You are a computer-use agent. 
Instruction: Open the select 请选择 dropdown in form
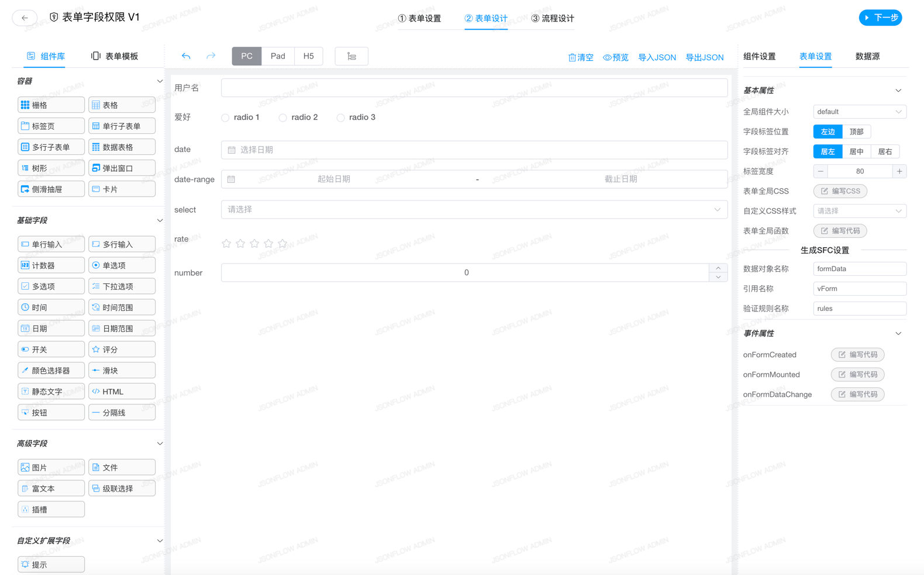(474, 210)
